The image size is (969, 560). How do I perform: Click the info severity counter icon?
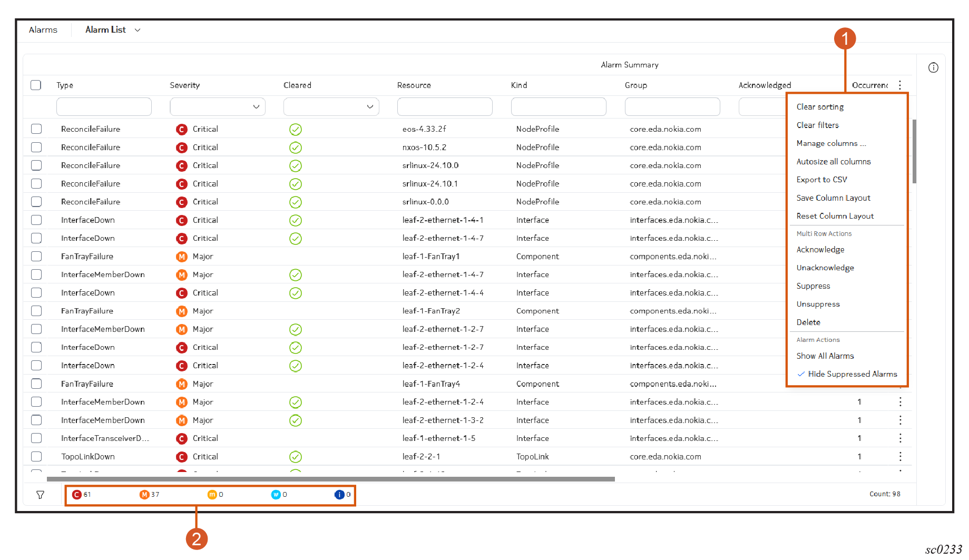pyautogui.click(x=339, y=495)
